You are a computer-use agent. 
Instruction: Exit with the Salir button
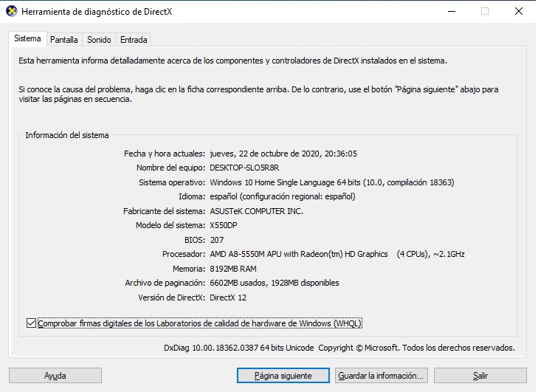480,376
